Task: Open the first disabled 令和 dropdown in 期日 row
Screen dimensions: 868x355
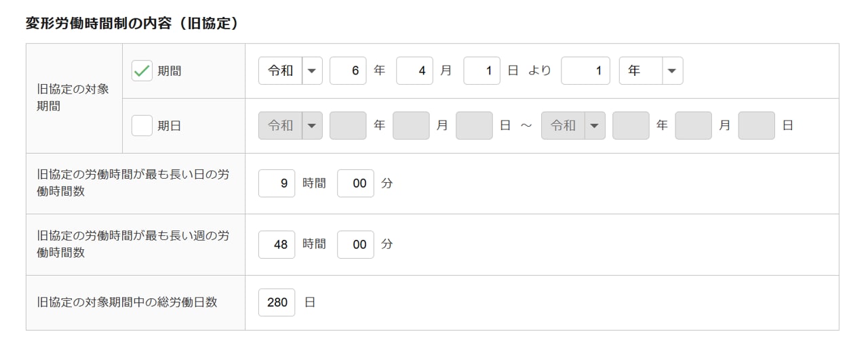Action: (x=290, y=126)
